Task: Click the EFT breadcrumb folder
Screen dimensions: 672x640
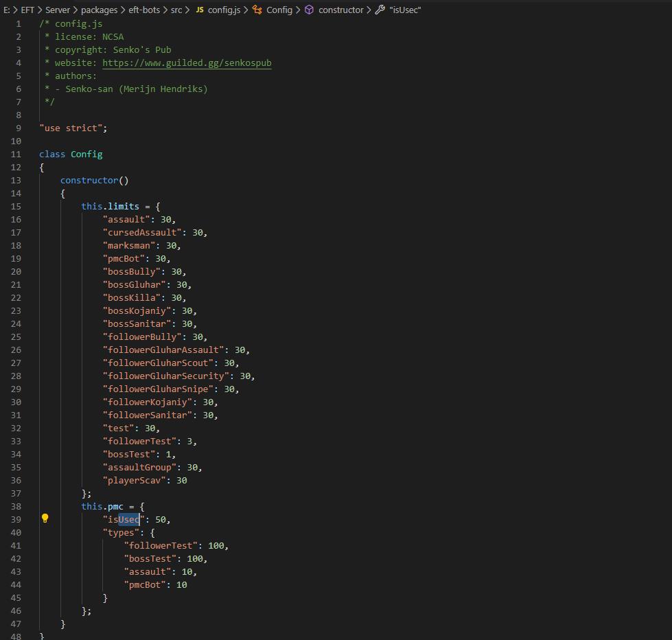Action: (x=27, y=10)
